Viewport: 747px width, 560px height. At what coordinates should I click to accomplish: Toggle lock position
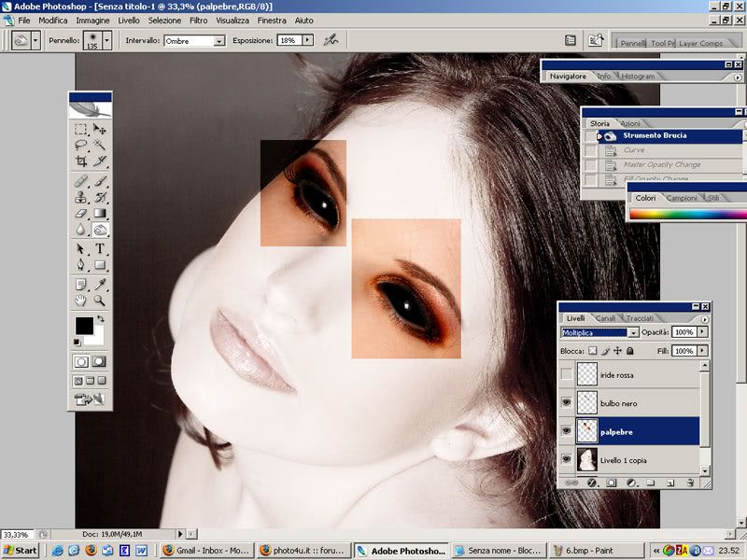coord(617,351)
